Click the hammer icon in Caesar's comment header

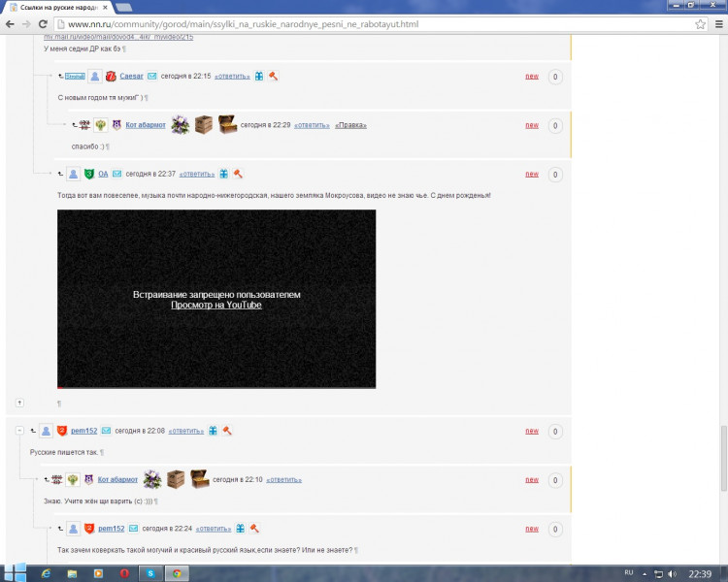[274, 76]
